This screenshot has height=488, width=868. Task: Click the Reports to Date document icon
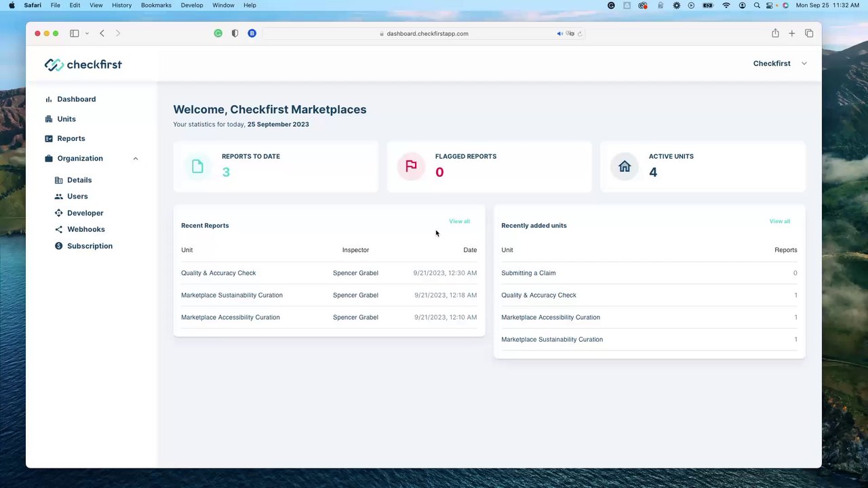pos(197,167)
